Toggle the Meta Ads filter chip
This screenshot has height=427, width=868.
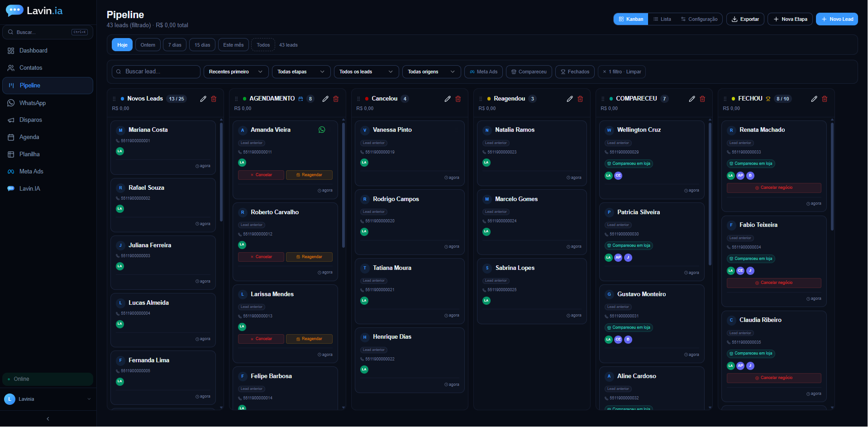click(483, 72)
